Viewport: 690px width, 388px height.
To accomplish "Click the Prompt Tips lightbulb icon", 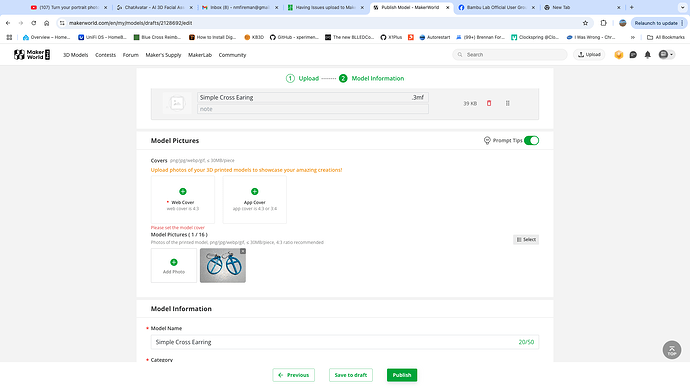I will (x=487, y=140).
